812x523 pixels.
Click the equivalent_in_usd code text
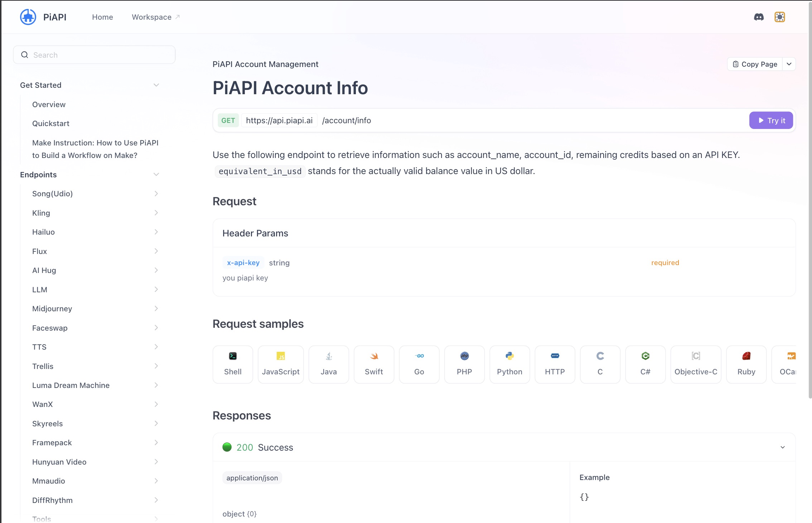coord(260,171)
